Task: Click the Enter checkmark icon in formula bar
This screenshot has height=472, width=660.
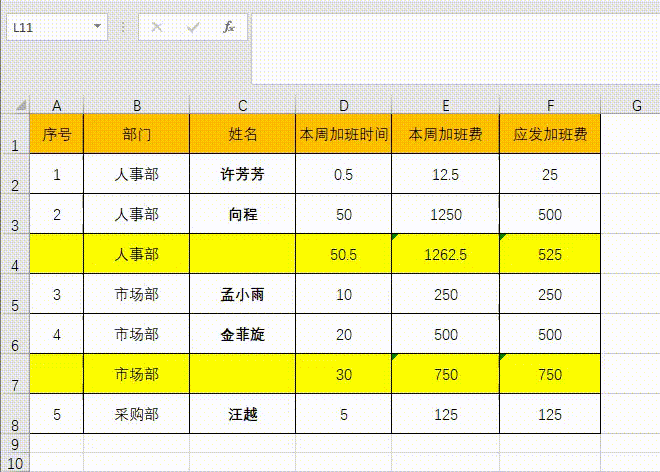Action: coord(193,27)
